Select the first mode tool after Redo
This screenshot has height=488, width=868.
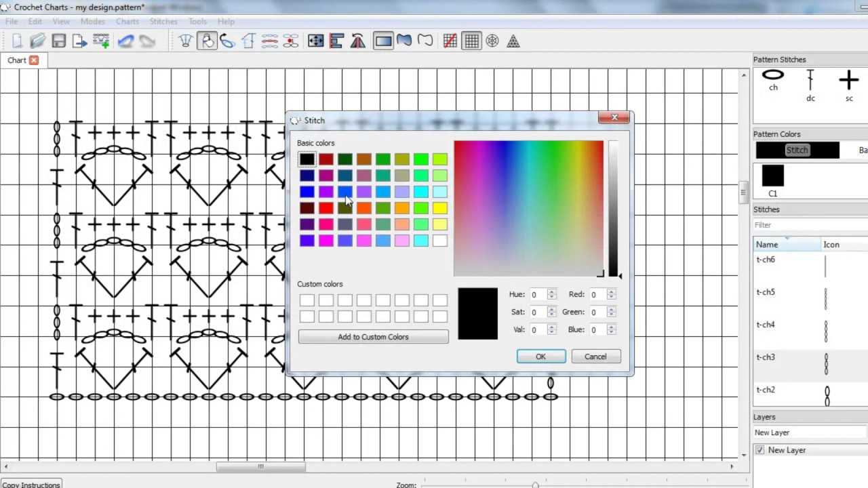pyautogui.click(x=186, y=41)
